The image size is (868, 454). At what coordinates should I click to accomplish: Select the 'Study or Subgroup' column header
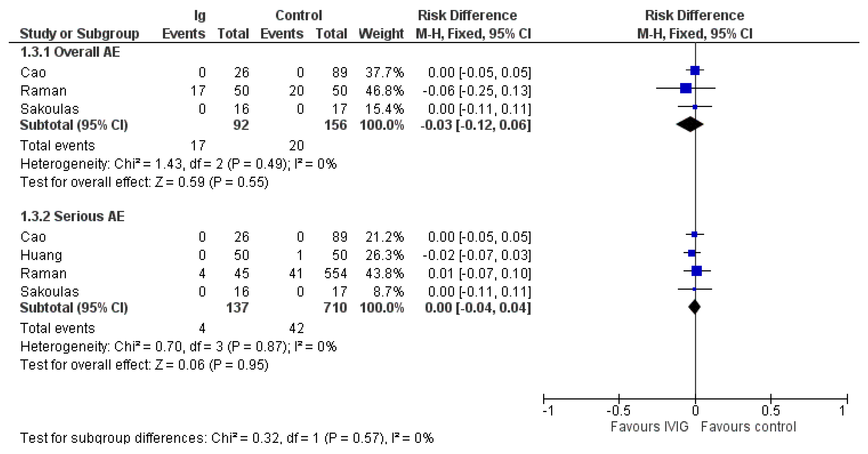click(79, 34)
